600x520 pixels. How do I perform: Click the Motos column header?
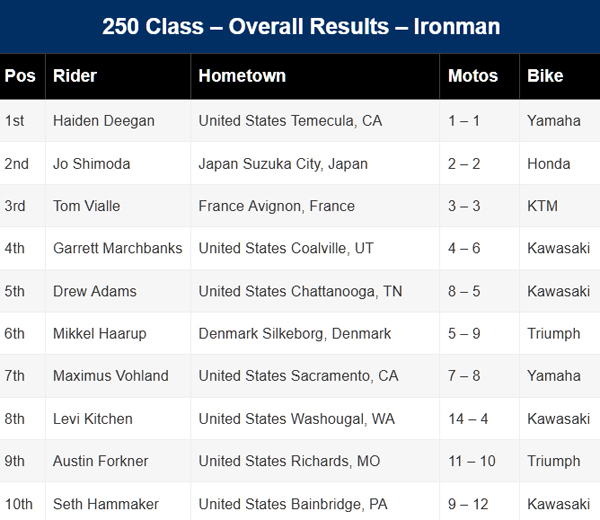click(x=472, y=76)
